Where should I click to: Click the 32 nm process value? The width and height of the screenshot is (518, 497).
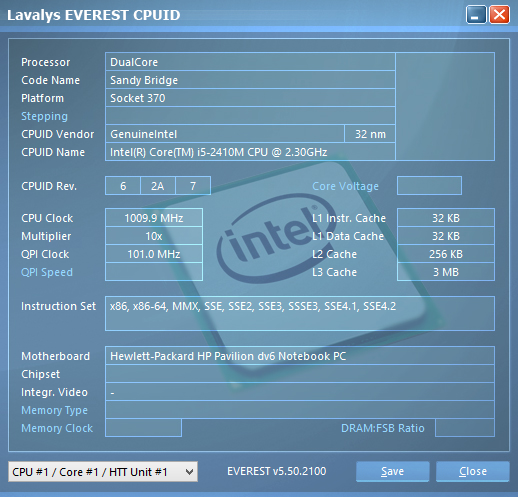pyautogui.click(x=370, y=134)
